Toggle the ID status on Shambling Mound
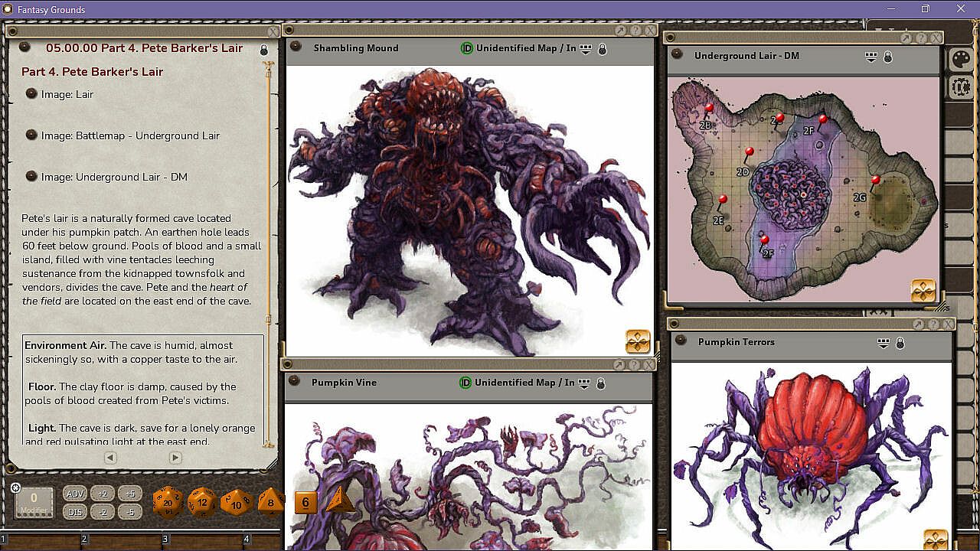The image size is (980, 551). 466,48
